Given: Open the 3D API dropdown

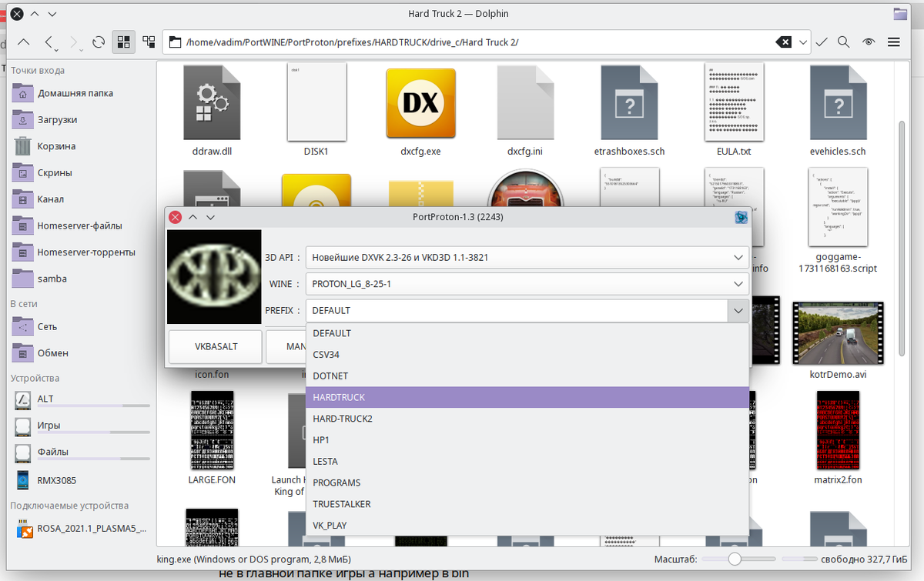Looking at the screenshot, I should 527,258.
